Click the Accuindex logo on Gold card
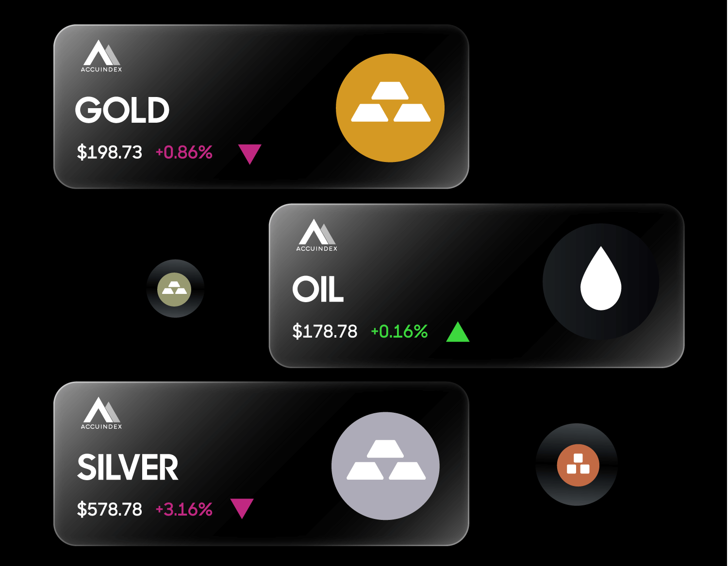 101,56
